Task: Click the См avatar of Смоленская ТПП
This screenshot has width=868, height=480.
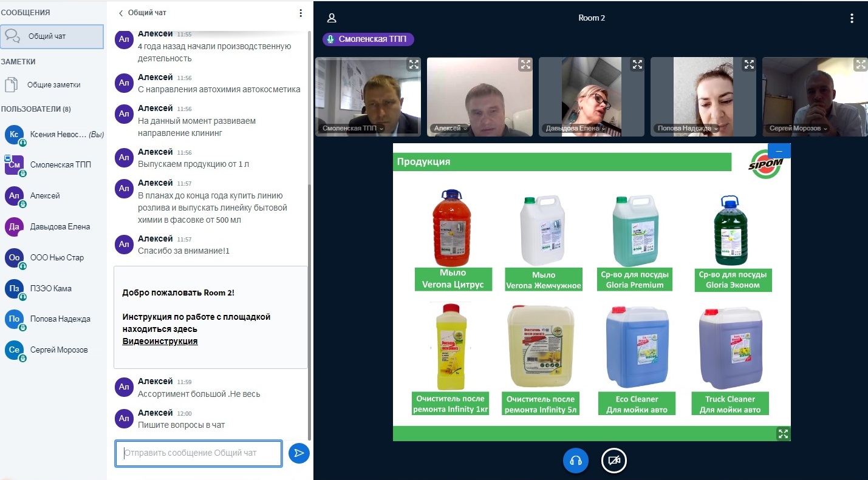Action: [14, 165]
